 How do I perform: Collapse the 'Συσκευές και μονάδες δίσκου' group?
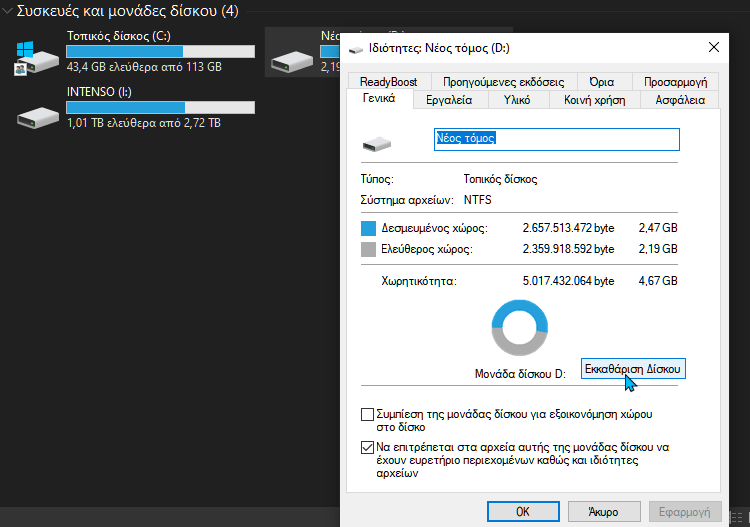[7, 11]
